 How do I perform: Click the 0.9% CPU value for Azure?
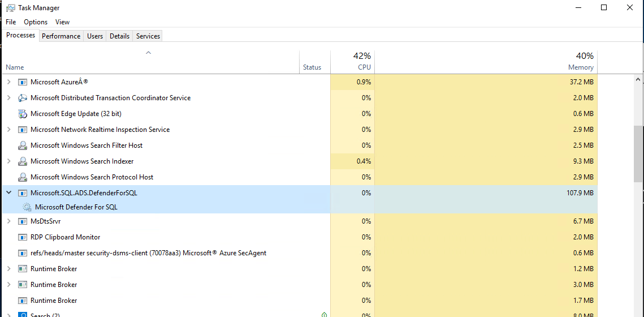point(364,82)
